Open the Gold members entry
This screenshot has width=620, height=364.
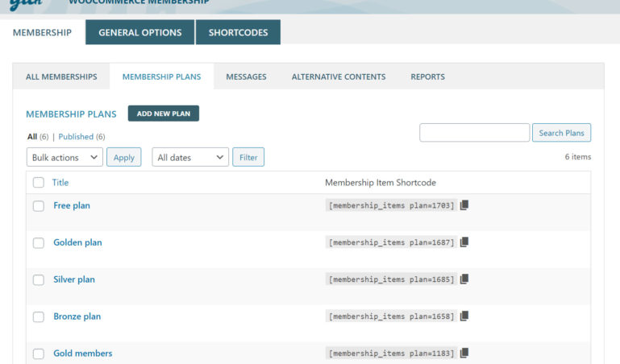point(83,354)
